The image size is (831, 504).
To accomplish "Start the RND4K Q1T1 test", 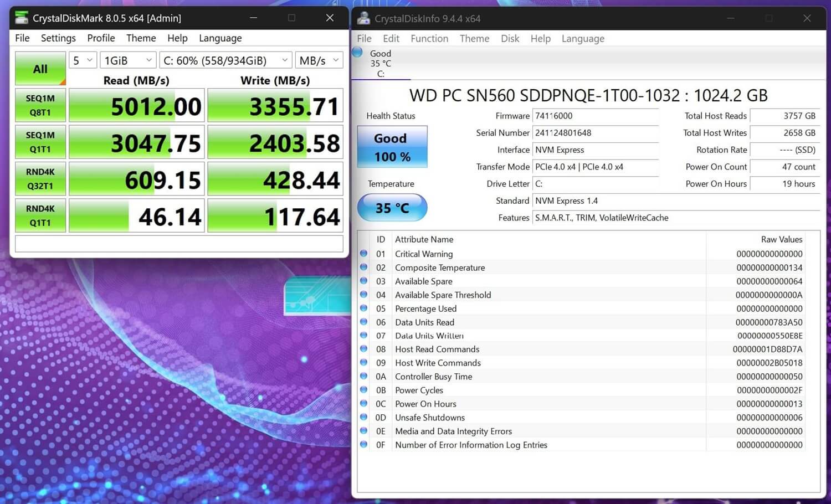I will (40, 215).
